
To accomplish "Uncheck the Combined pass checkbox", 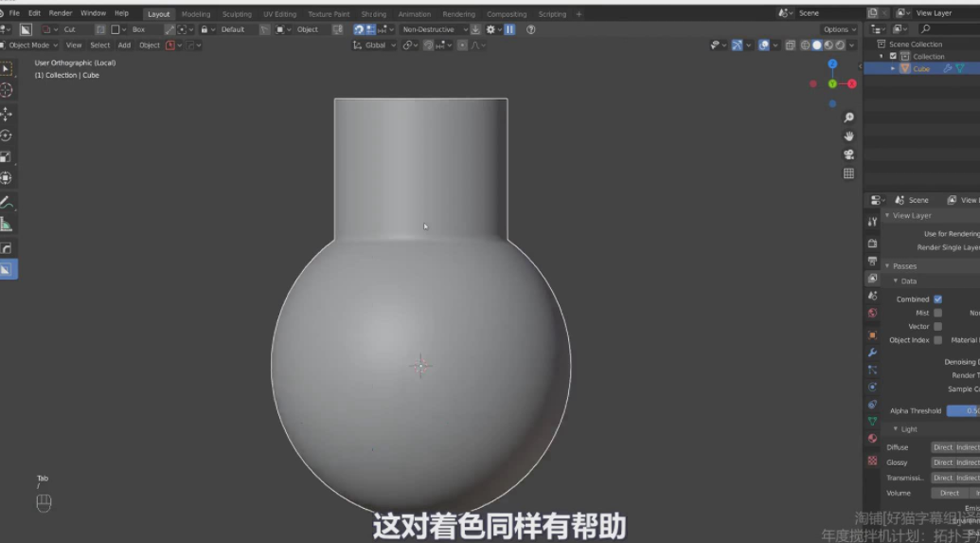I will [x=937, y=299].
